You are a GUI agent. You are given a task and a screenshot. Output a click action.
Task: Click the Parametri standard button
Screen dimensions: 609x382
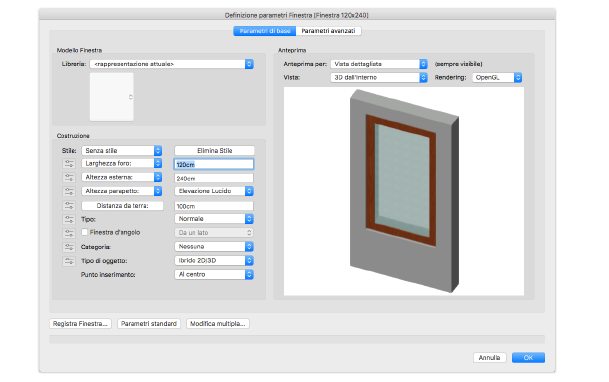click(x=149, y=324)
